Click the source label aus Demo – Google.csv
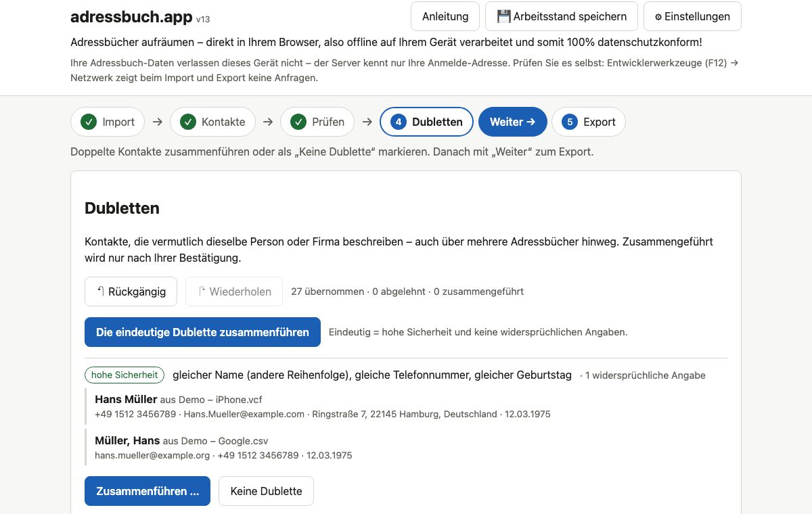This screenshot has height=514, width=812. (216, 441)
